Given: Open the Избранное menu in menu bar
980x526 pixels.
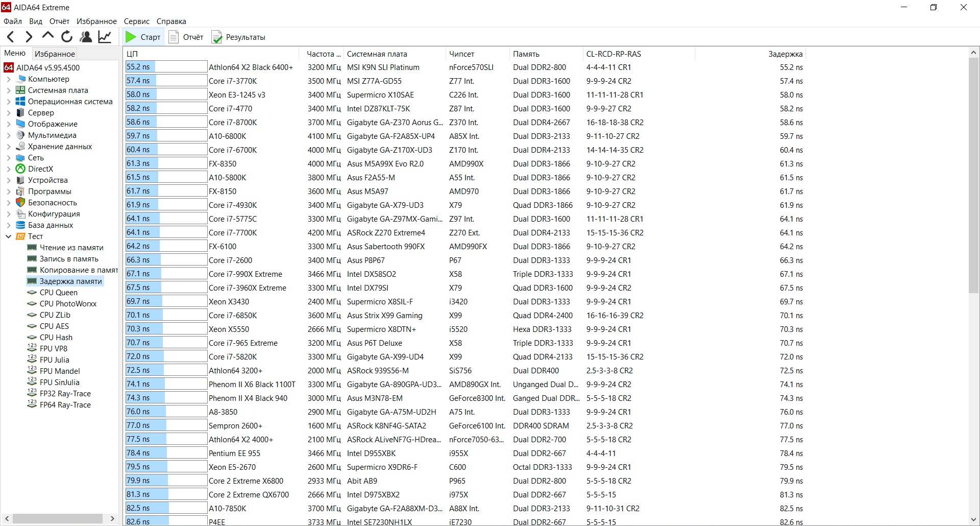Looking at the screenshot, I should [96, 21].
